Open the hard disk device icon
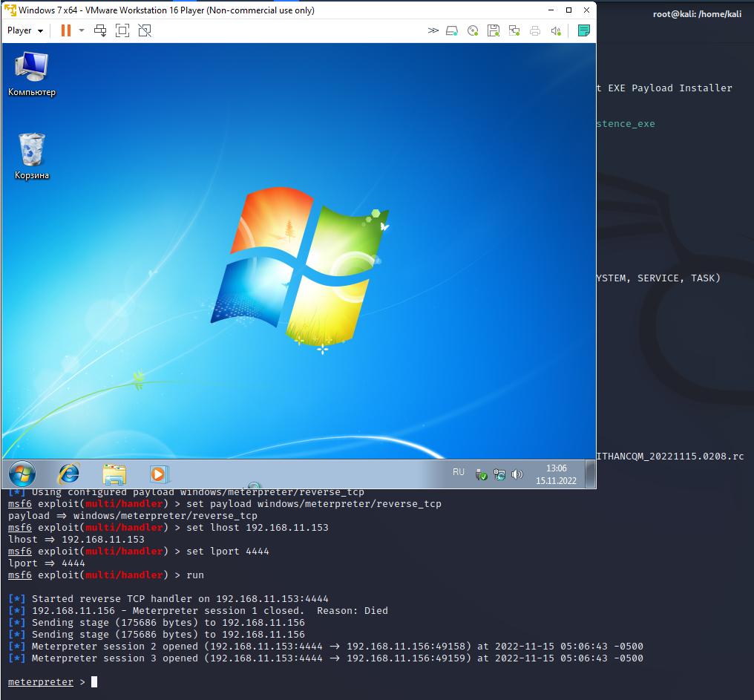 452,30
